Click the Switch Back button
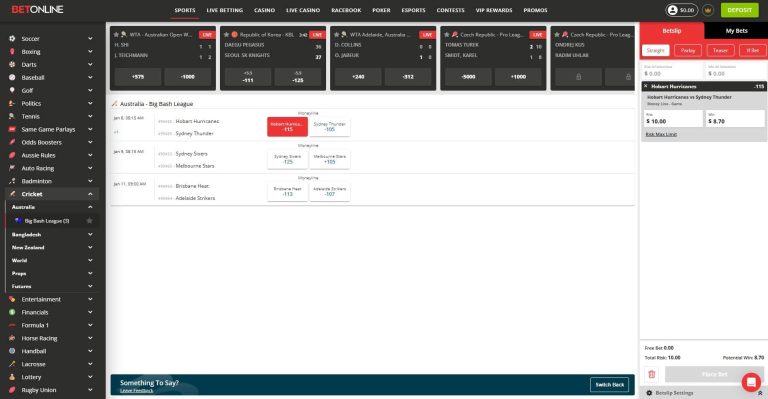This screenshot has height=399, width=768. click(x=609, y=385)
